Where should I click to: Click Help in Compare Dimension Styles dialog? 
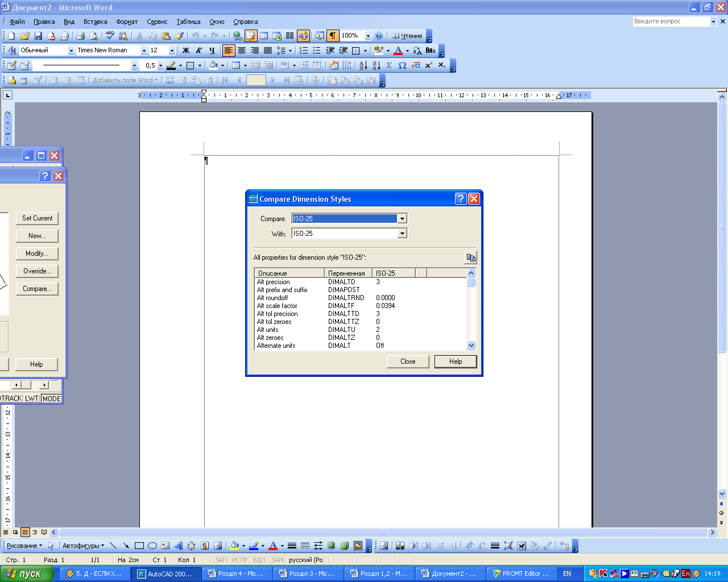(456, 361)
